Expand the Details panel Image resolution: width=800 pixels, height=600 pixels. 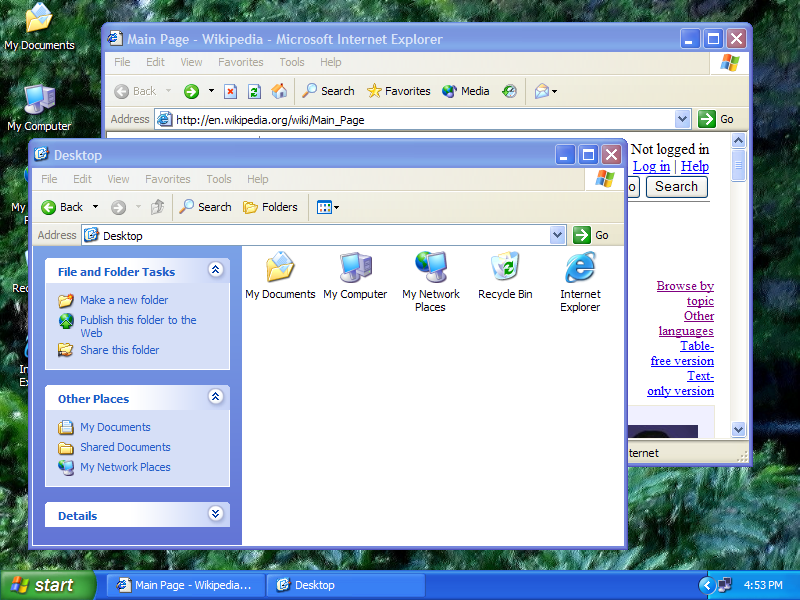coord(215,514)
